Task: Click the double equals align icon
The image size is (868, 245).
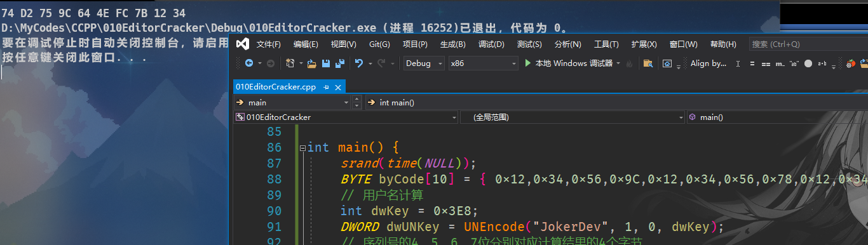Action: coord(766,63)
